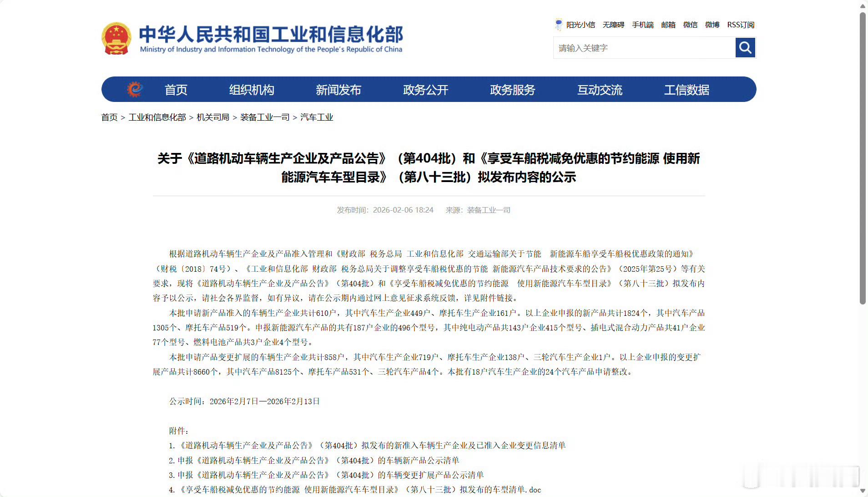868x497 pixels.
Task: Focus the 请输入关键字 search field
Action: pyautogui.click(x=644, y=48)
